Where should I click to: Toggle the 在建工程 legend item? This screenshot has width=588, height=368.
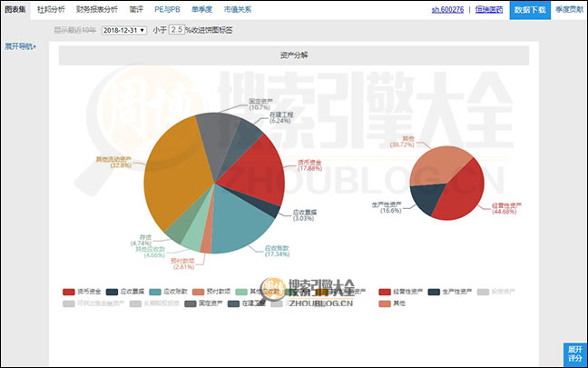247,303
